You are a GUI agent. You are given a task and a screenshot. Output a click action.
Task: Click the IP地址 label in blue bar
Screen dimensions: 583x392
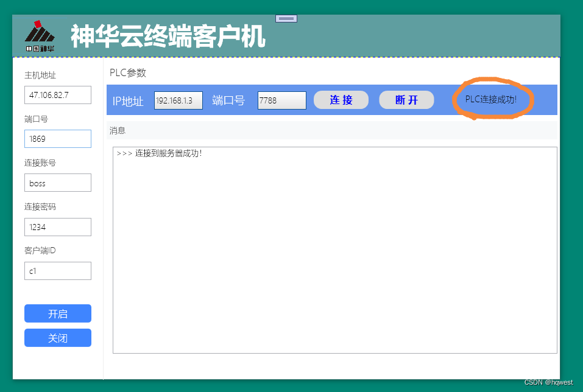[x=128, y=101]
